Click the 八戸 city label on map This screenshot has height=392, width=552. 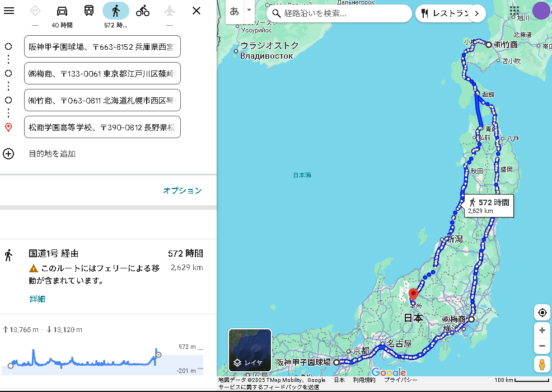pyautogui.click(x=513, y=139)
